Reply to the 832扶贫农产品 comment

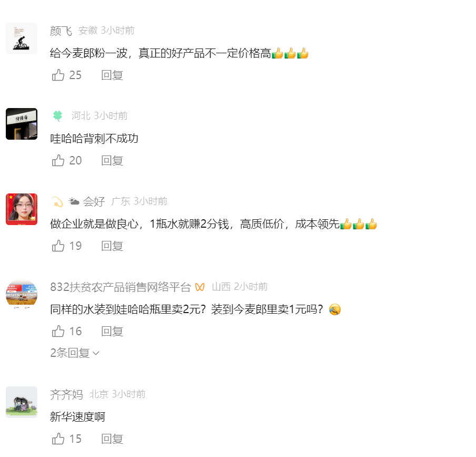click(x=112, y=331)
